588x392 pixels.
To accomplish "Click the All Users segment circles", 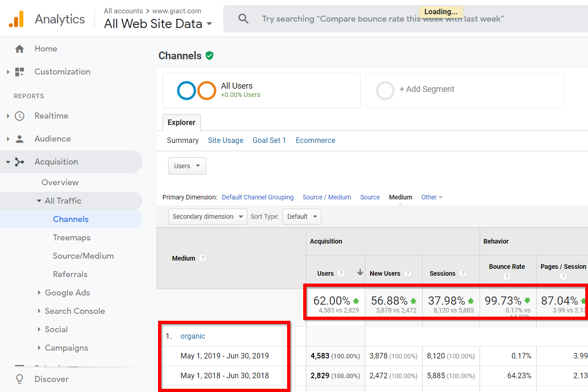I will (197, 91).
